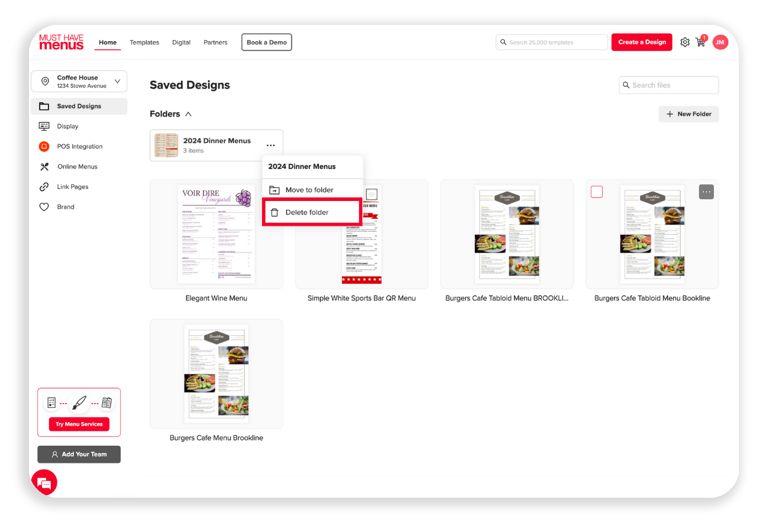Open the Templates tab
The image size is (769, 532).
click(x=144, y=43)
